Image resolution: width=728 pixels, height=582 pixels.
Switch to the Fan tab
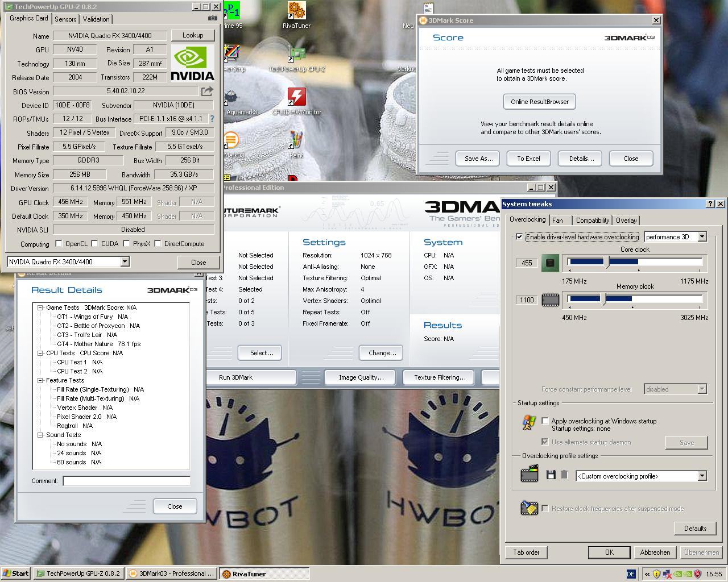point(557,221)
